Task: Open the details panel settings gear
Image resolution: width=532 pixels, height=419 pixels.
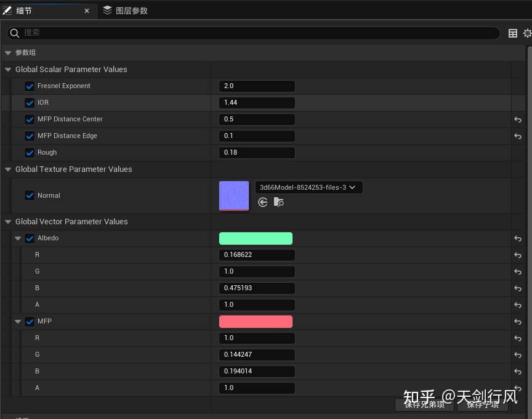Action: tap(528, 33)
